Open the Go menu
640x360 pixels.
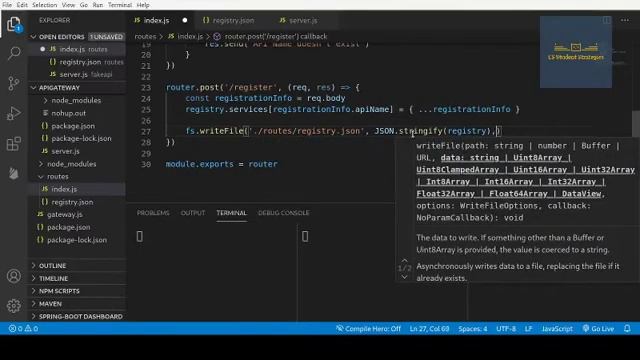(x=84, y=5)
